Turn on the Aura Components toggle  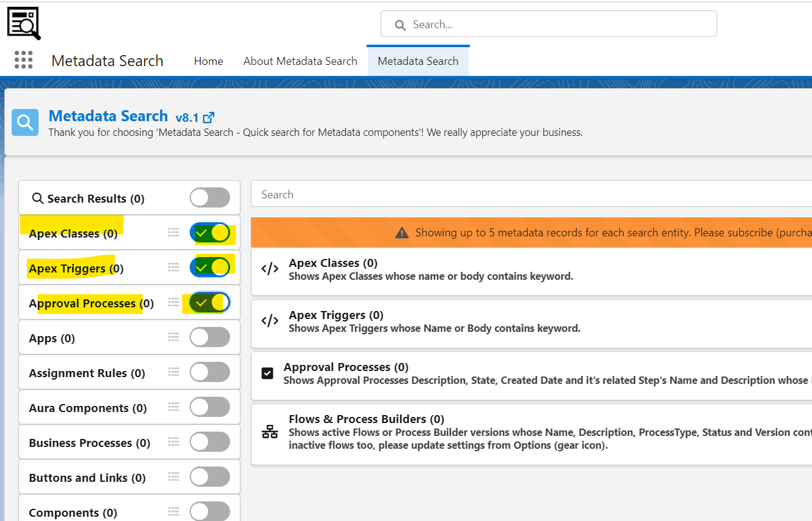point(210,407)
